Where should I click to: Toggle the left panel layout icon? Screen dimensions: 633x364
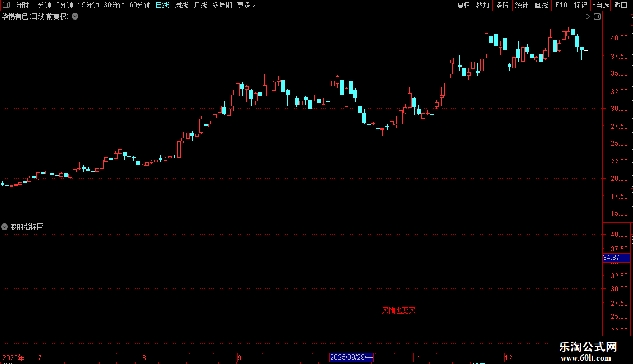6,5
